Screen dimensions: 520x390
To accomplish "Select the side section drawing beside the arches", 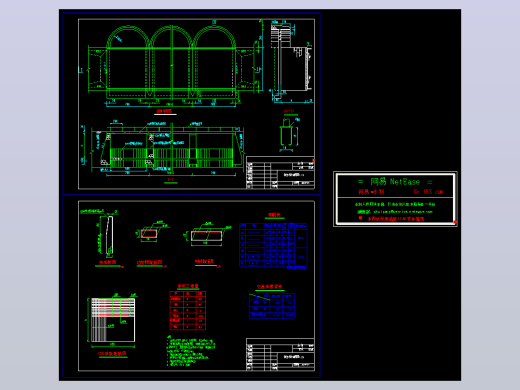I will [x=292, y=62].
